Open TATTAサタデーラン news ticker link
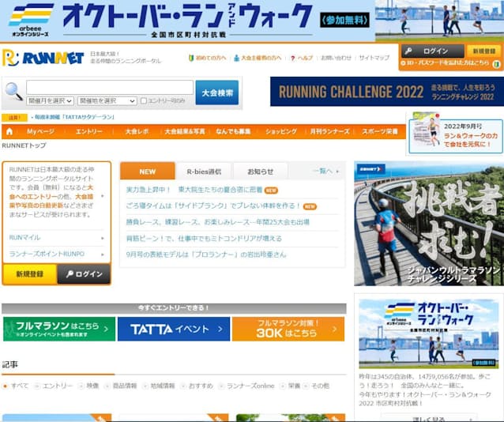 [74, 117]
